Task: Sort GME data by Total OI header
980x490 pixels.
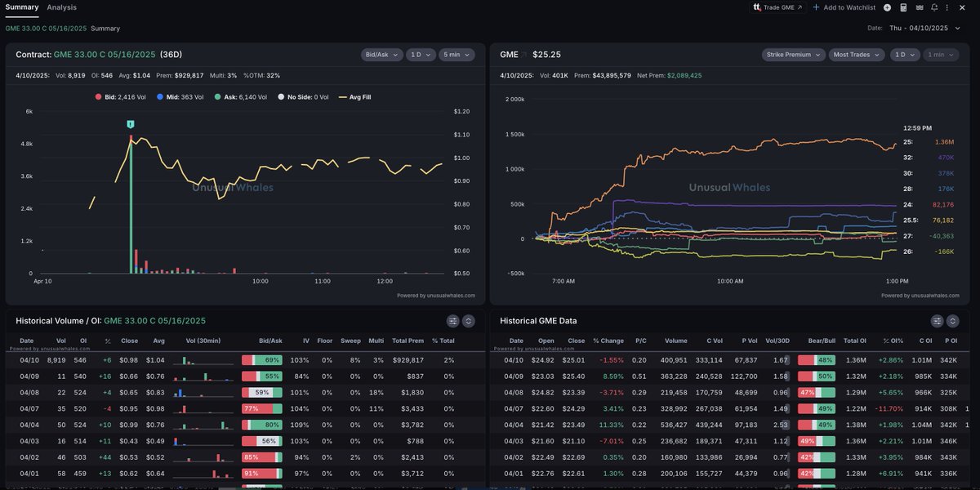Action: pyautogui.click(x=855, y=341)
